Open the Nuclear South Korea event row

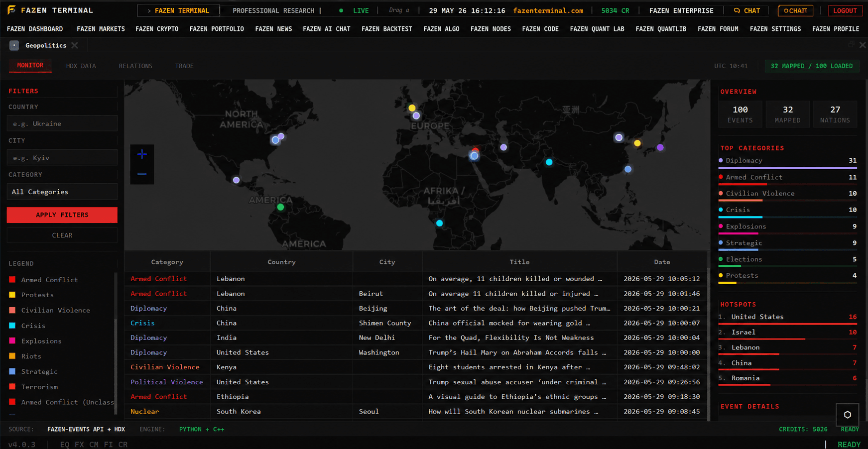416,411
